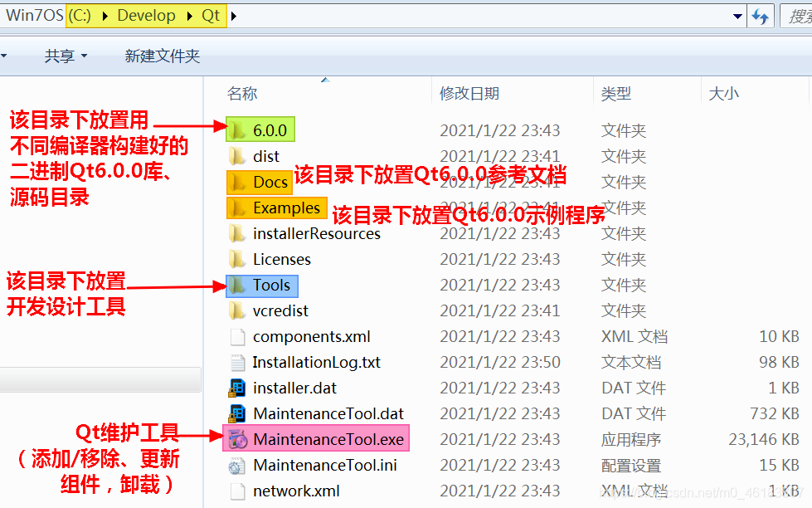Click the DAT 文件 type of installer.dat

click(x=634, y=388)
